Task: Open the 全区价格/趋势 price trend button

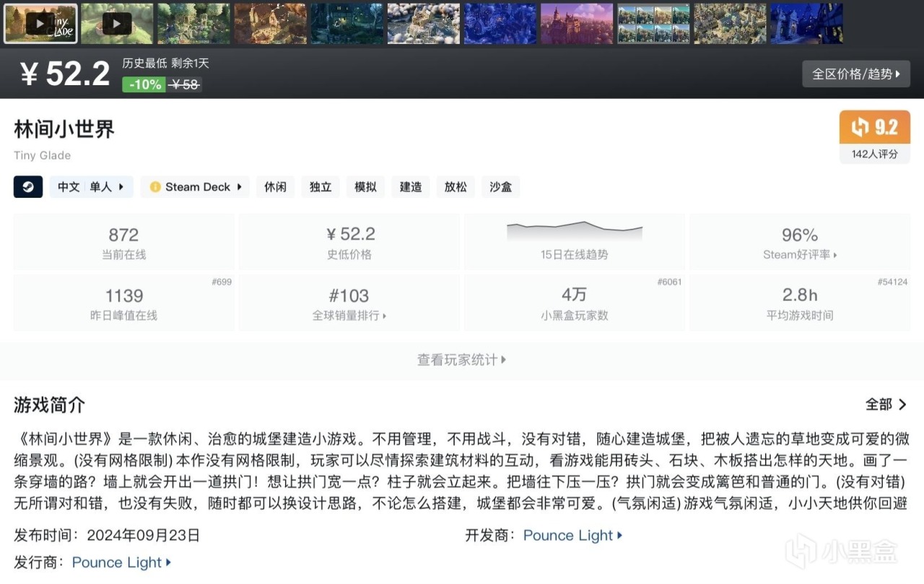Action: click(856, 74)
